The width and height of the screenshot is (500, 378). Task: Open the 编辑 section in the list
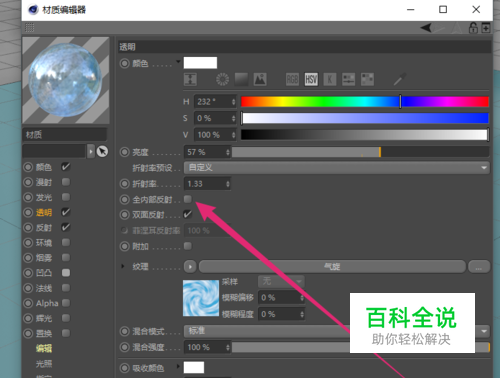(x=44, y=349)
